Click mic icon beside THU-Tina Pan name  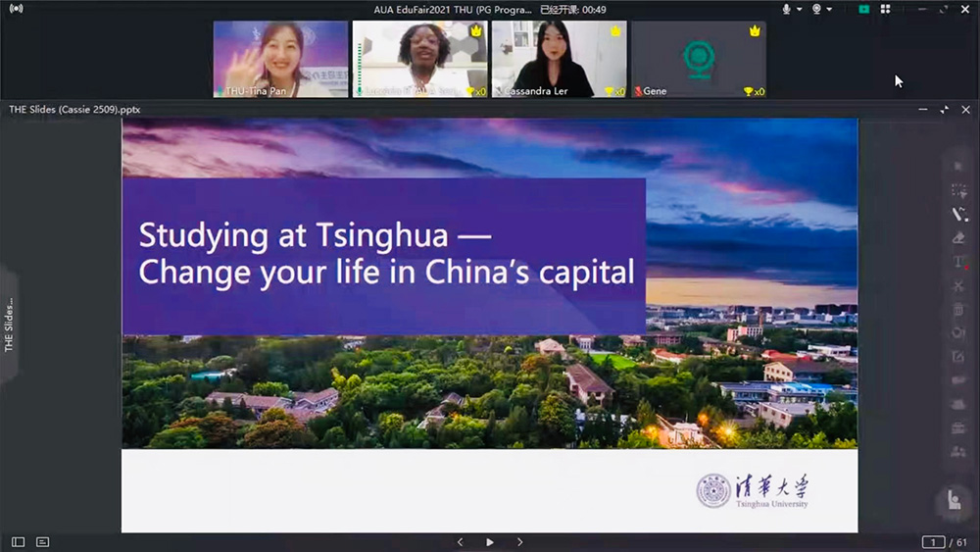(x=220, y=91)
